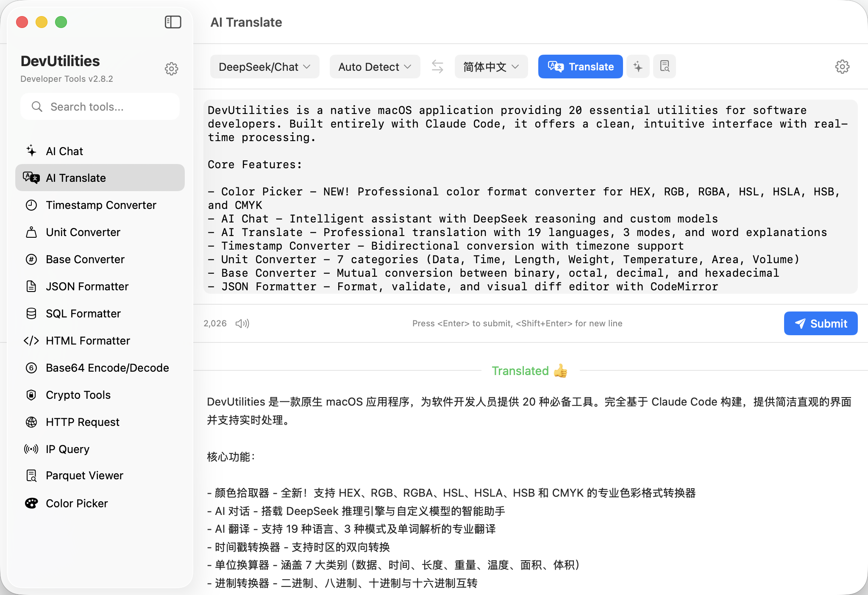Select AI Chat in the sidebar
The height and width of the screenshot is (595, 868).
(x=64, y=151)
